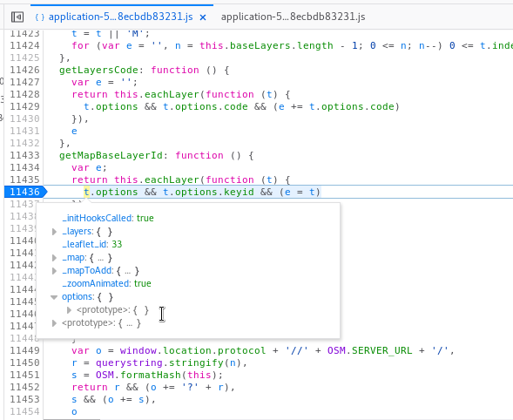
Task: Close the pretty-printed application js tab
Action: [x=203, y=17]
